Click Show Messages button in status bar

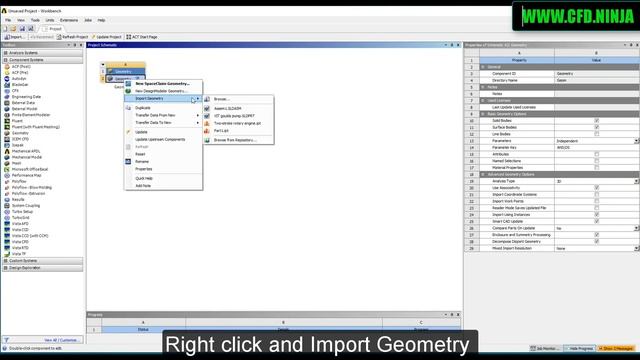point(616,349)
